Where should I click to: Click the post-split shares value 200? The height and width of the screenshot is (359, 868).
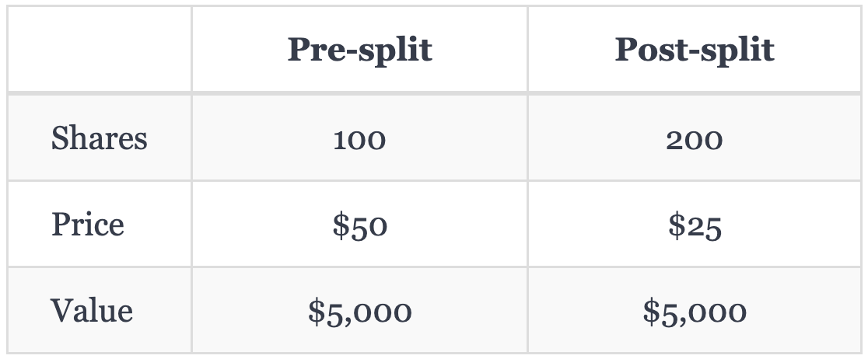pos(695,139)
